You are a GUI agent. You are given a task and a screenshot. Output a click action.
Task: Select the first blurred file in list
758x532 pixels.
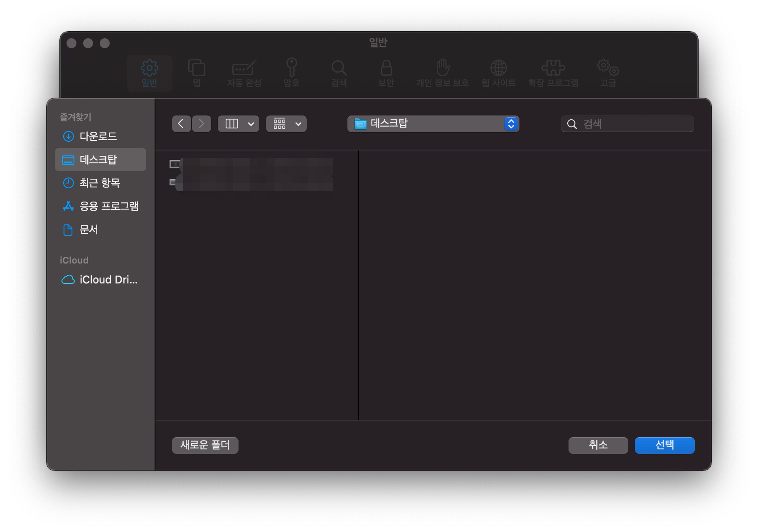coord(251,165)
